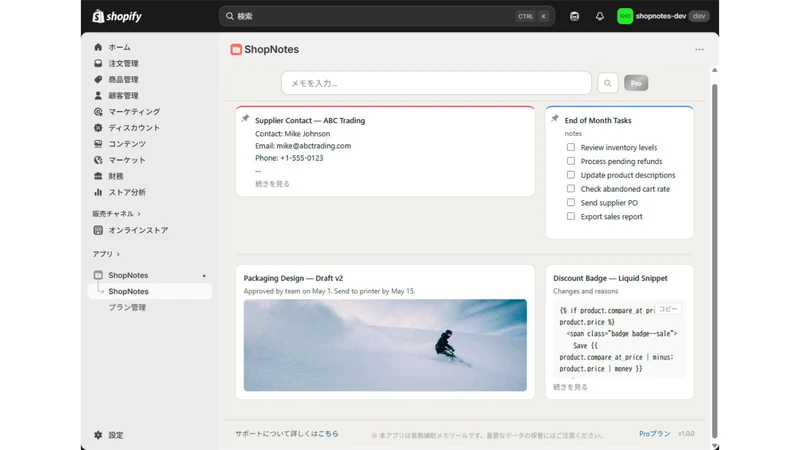800x450 pixels.
Task: Unpin the Supplier Contact note
Action: tap(245, 118)
